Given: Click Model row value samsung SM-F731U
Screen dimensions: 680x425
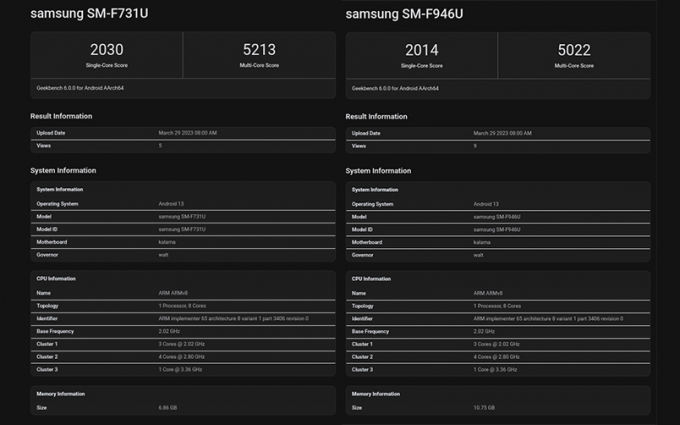Looking at the screenshot, I should [x=182, y=216].
